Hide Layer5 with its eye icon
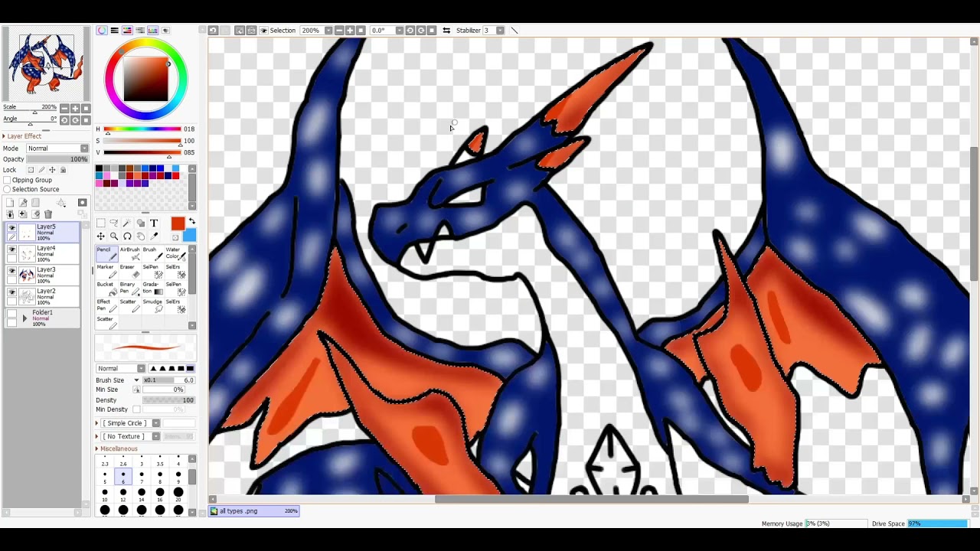This screenshot has width=980, height=551. tap(11, 228)
